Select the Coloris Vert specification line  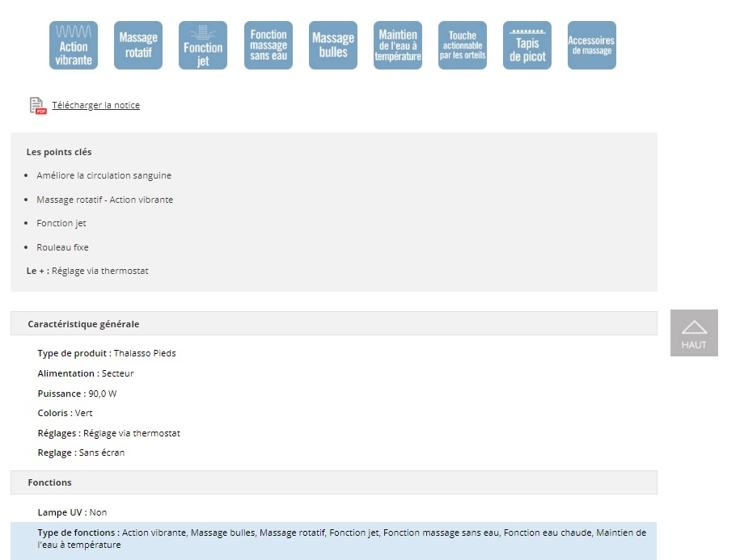point(65,413)
